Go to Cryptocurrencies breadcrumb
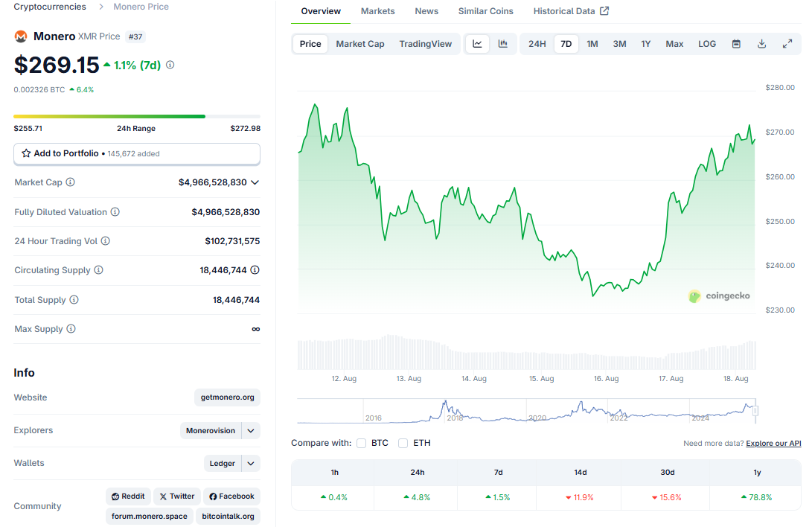Screen dimensions: 812x527 point(50,7)
